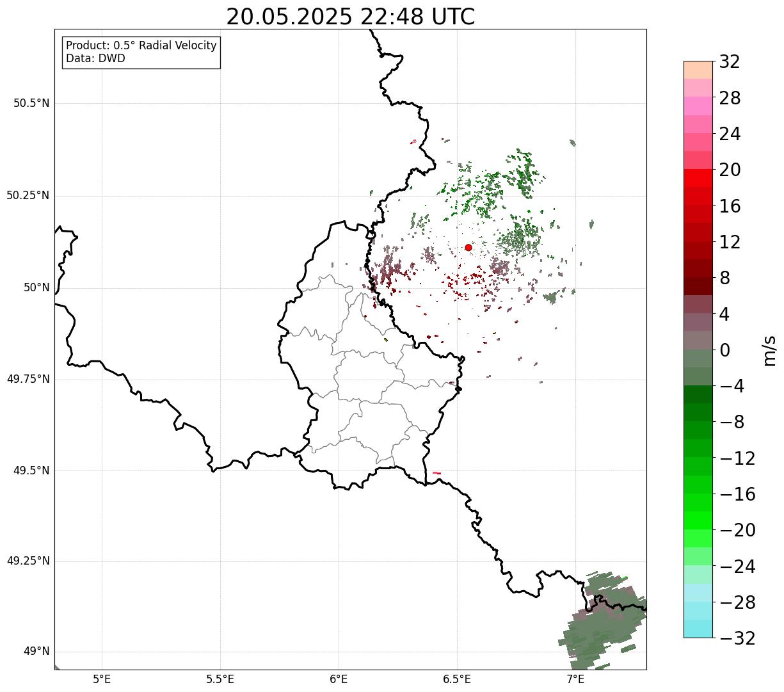Click the colorbar tick label −12

[737, 458]
